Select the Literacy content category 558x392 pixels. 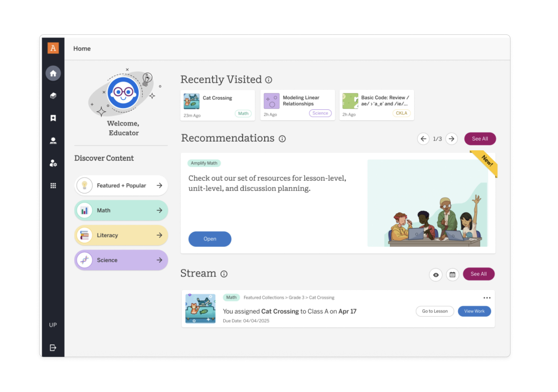(121, 235)
